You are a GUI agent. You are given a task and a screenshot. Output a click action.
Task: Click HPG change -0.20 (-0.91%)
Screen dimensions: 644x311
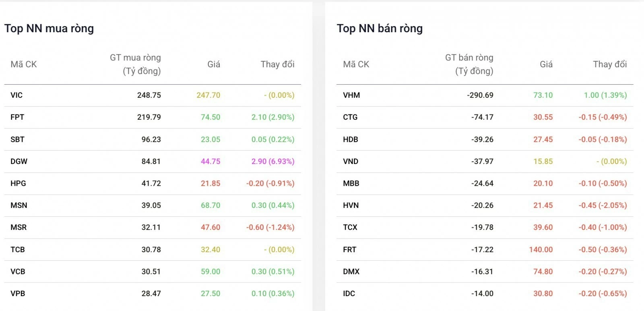[270, 183]
